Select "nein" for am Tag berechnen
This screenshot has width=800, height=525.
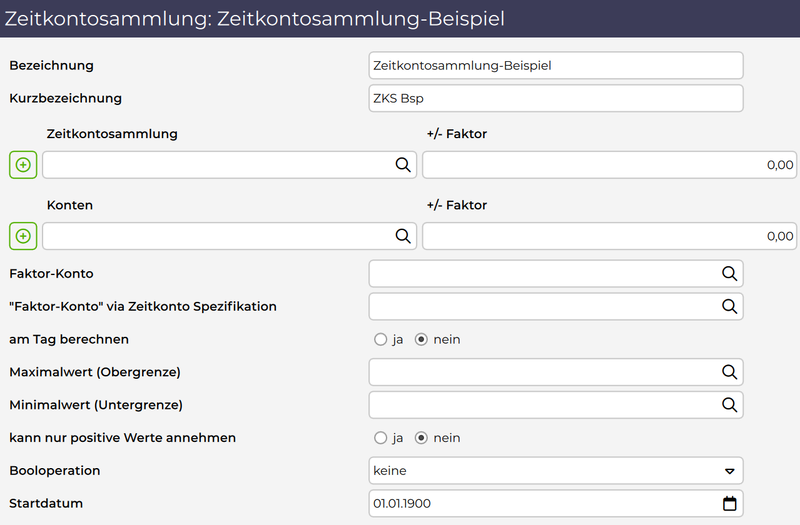tap(421, 339)
